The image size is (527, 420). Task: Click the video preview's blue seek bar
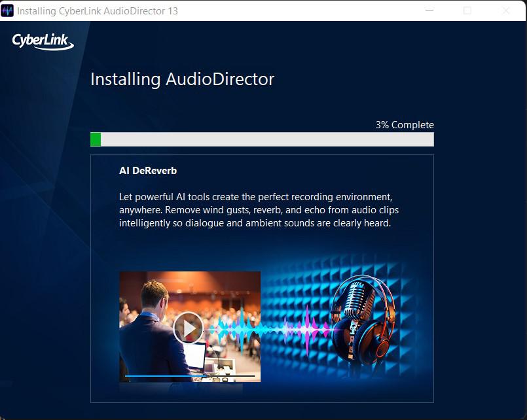coord(190,376)
